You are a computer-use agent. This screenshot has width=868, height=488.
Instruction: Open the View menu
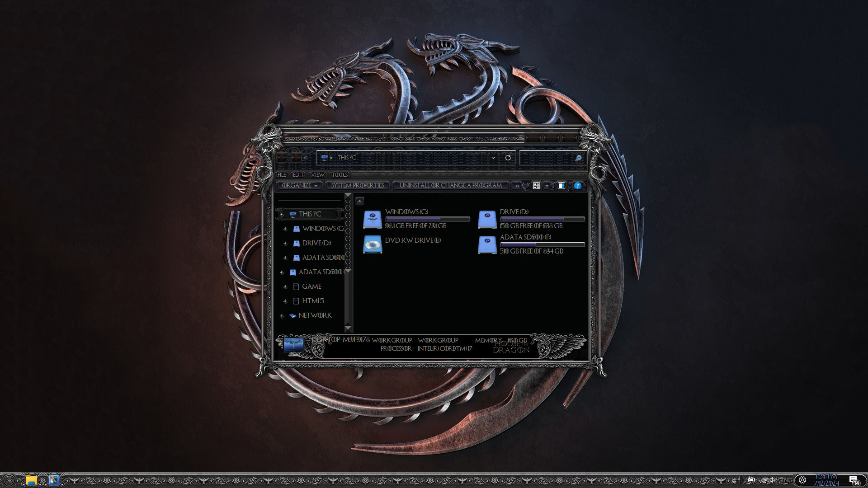click(x=317, y=175)
